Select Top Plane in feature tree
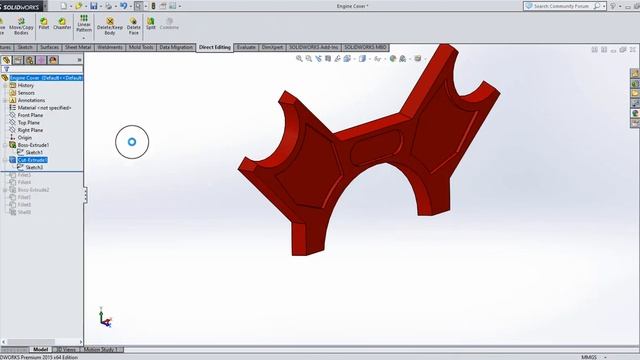640x360 pixels. coord(29,122)
